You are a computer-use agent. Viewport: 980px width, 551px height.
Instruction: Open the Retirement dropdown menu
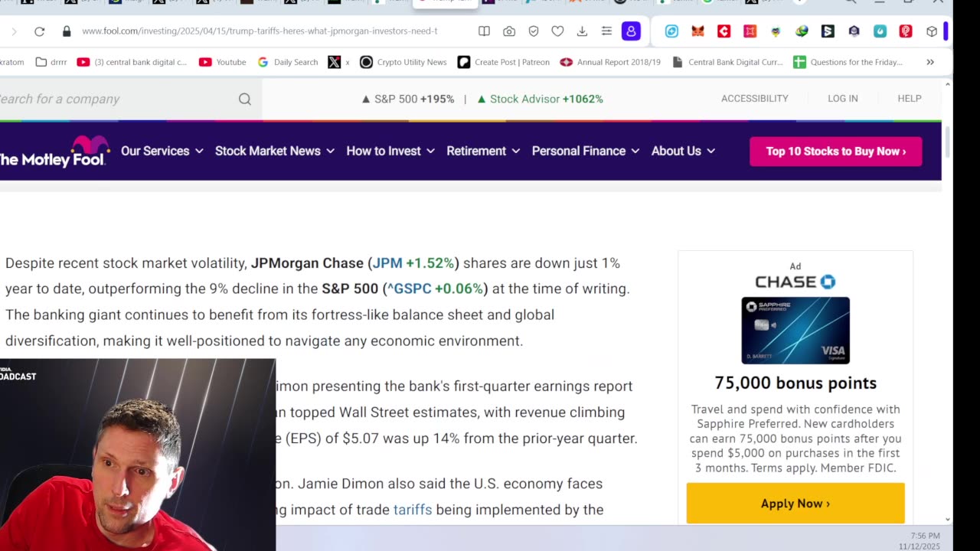pyautogui.click(x=483, y=151)
